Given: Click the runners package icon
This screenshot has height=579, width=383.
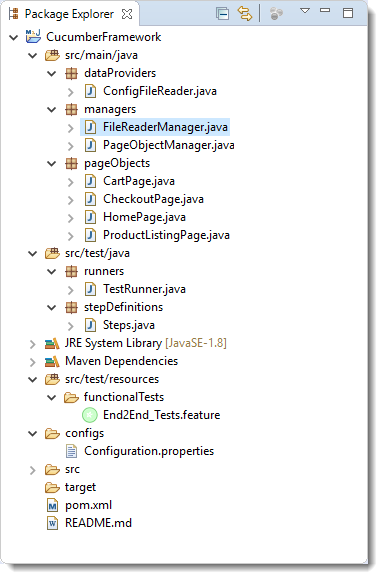Looking at the screenshot, I should [71, 271].
